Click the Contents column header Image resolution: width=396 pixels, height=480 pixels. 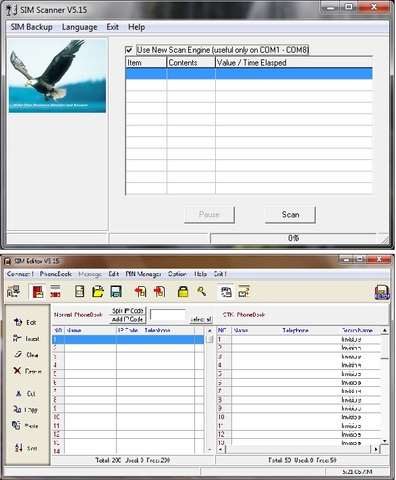tap(191, 63)
